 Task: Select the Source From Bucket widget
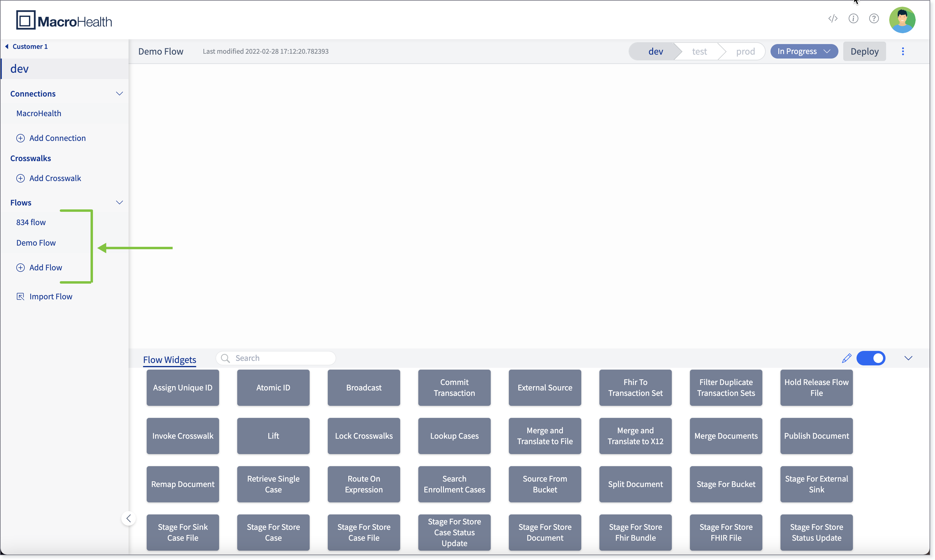click(x=545, y=484)
